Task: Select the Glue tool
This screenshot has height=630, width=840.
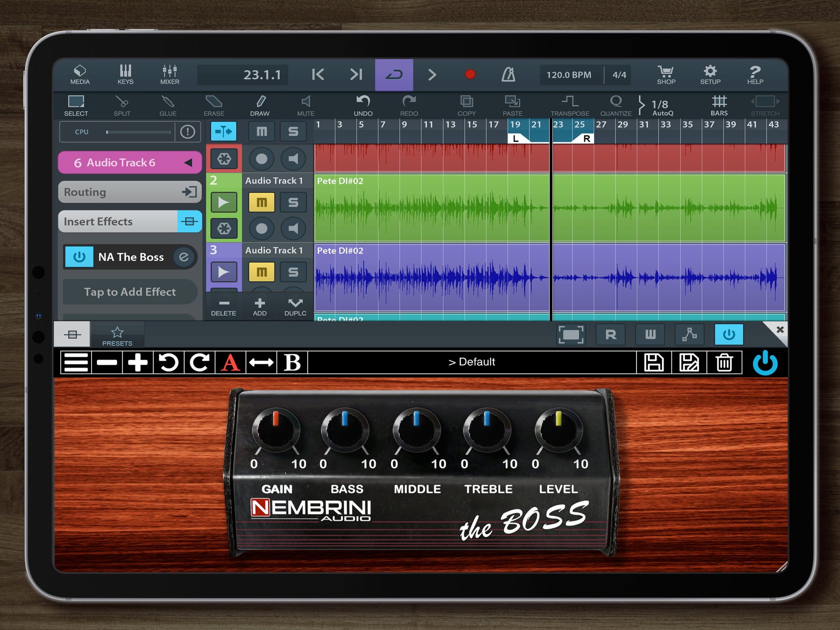Action: (168, 106)
